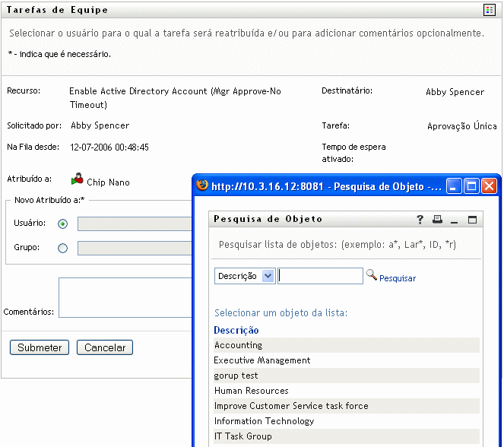
Task: Click the Chip Nano user icon
Action: 77,179
